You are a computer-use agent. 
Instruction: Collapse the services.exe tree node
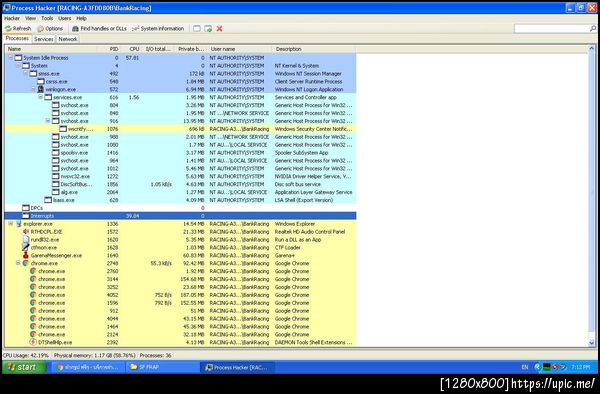tap(41, 97)
